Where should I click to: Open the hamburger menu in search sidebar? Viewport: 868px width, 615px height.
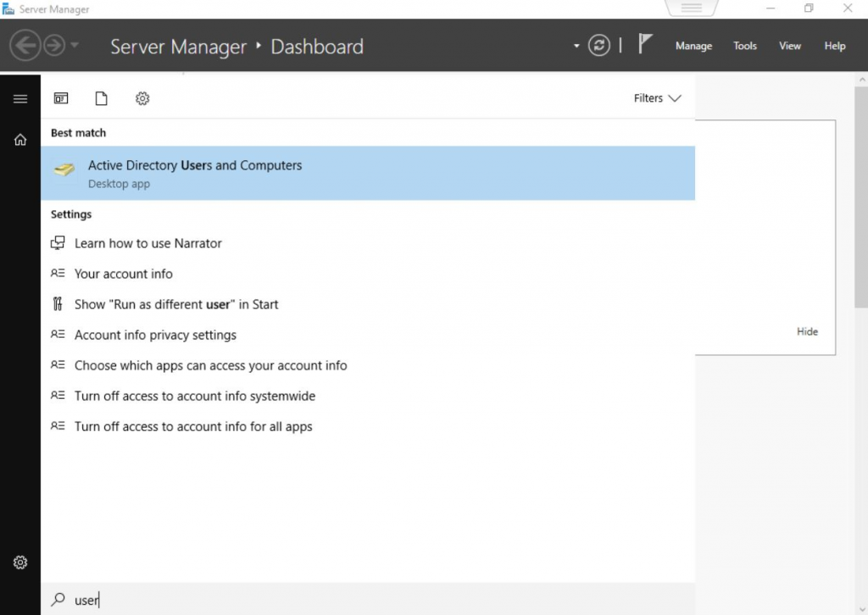(20, 99)
